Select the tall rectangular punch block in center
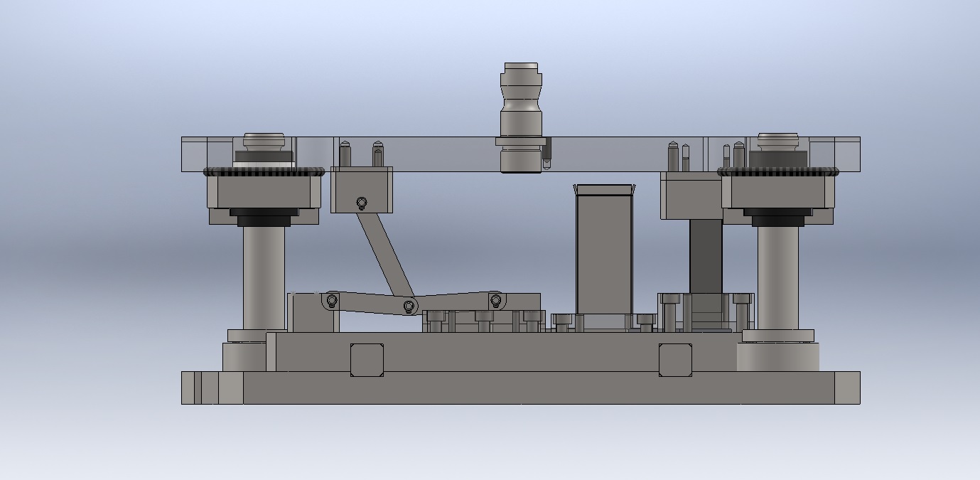Screen dimensions: 980x480 pos(603,250)
